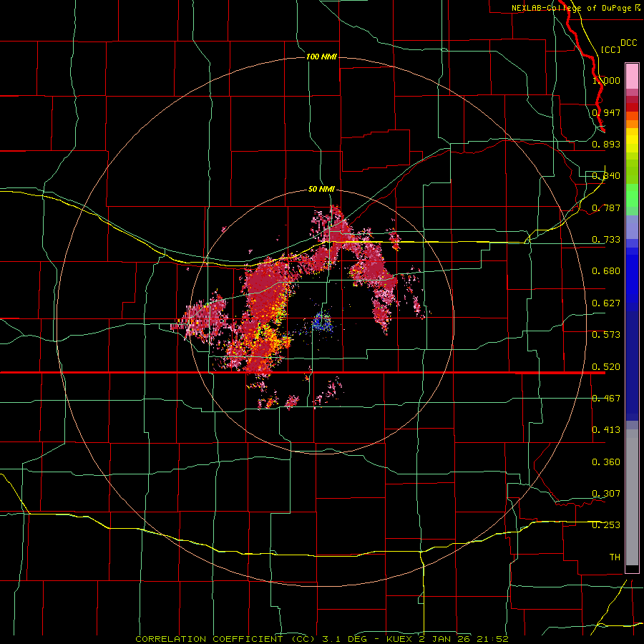Click the 0.627 scale value
The height and width of the screenshot is (644, 644).
click(606, 303)
